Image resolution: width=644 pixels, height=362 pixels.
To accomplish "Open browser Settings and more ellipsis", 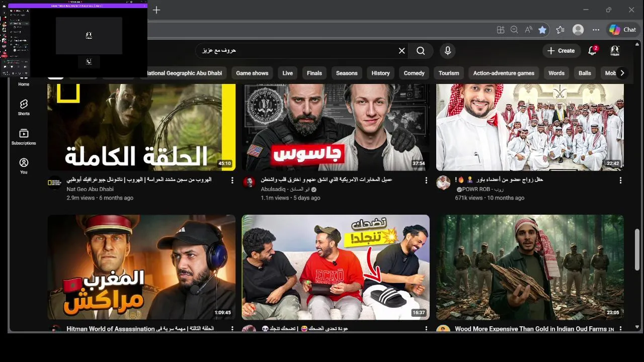I will [x=596, y=30].
